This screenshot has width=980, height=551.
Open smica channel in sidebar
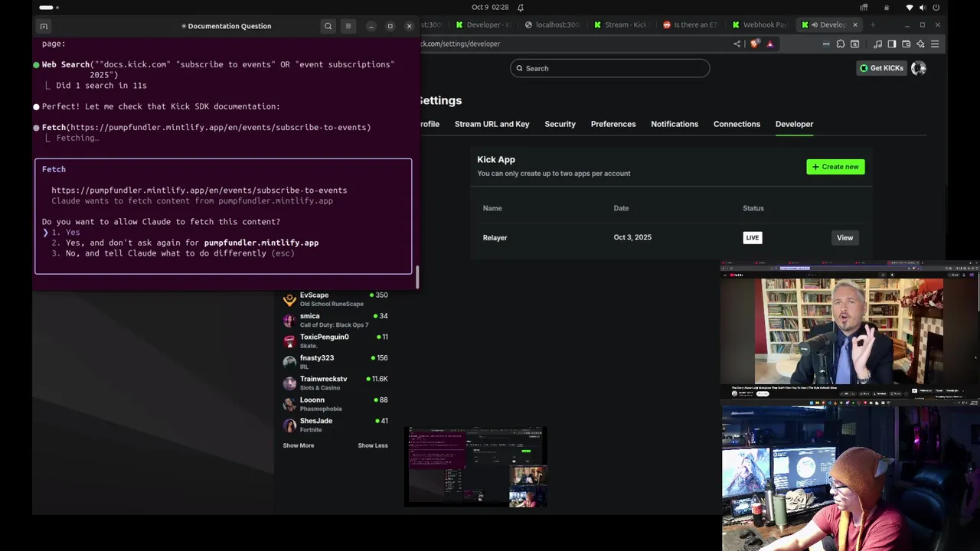coord(335,320)
